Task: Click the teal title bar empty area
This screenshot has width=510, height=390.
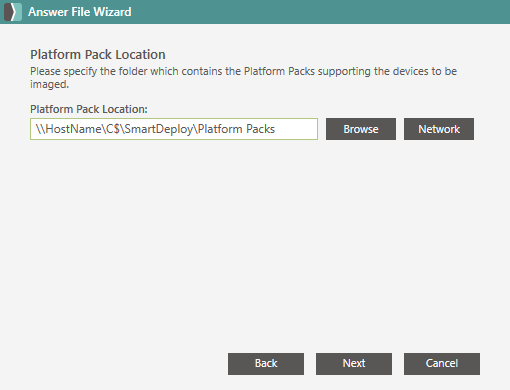Action: (x=320, y=12)
